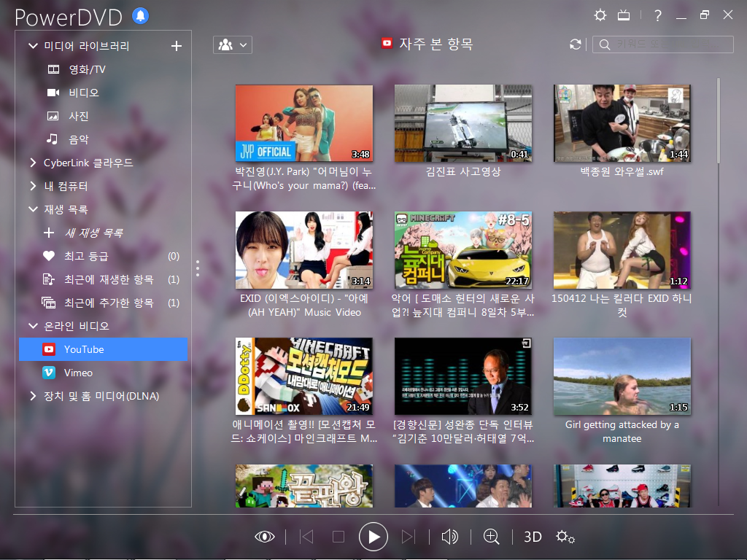
Task: Open 음악 library
Action: click(x=79, y=139)
